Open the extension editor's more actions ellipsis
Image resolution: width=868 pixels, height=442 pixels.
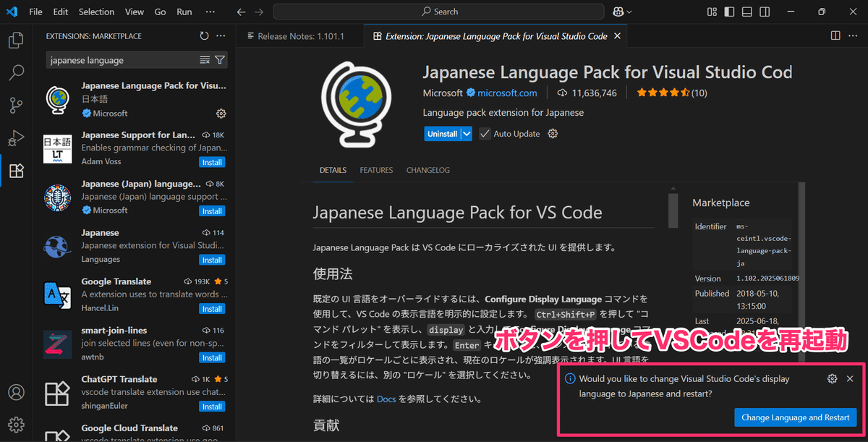pos(854,35)
